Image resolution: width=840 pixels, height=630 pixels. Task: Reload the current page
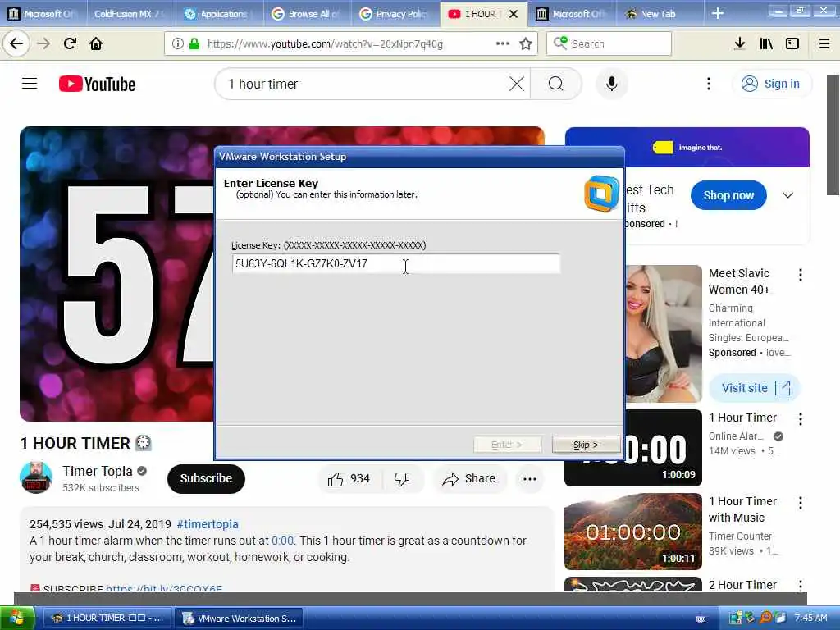[x=70, y=43]
